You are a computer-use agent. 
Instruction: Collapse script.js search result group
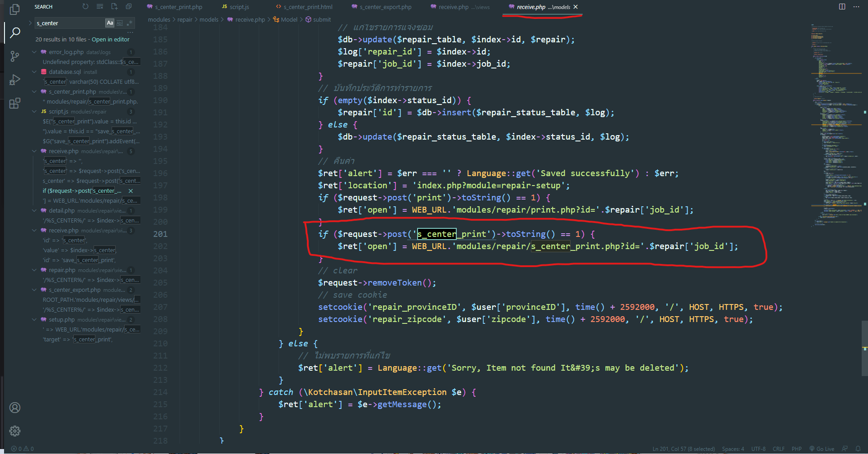[x=34, y=112]
